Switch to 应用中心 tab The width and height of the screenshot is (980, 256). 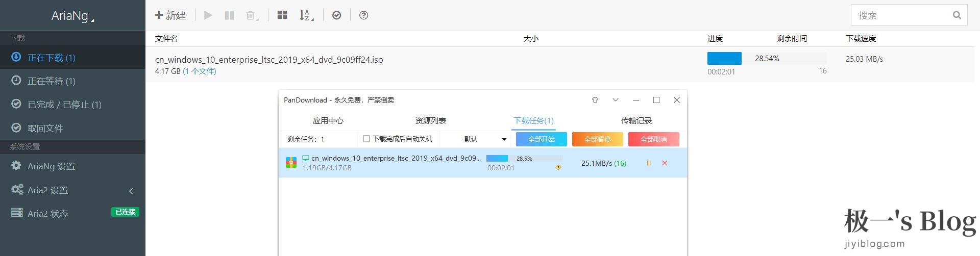[328, 121]
